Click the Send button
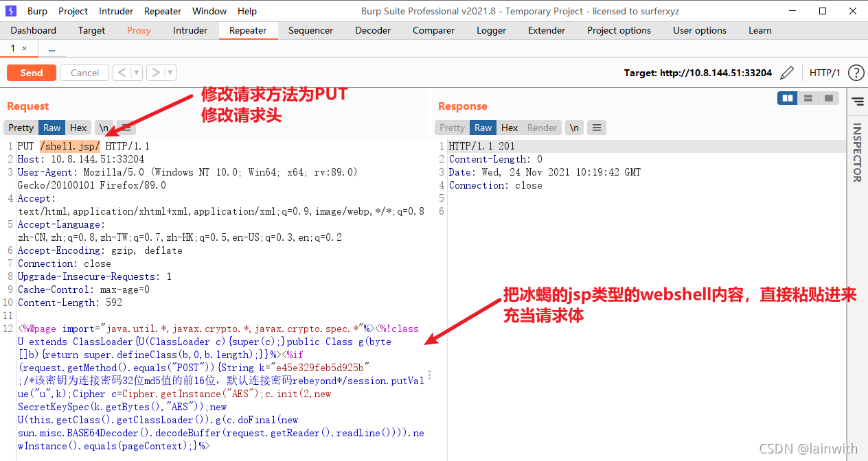 32,73
